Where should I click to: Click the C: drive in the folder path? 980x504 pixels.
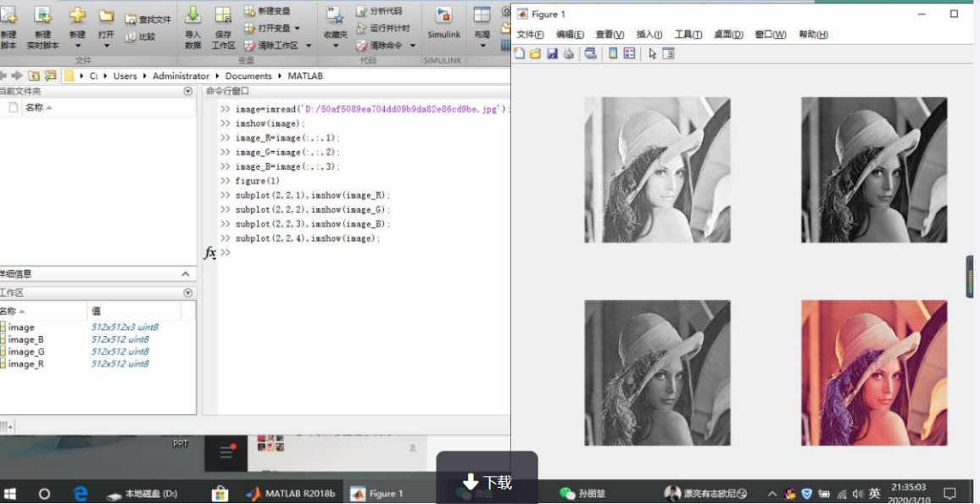coord(94,76)
